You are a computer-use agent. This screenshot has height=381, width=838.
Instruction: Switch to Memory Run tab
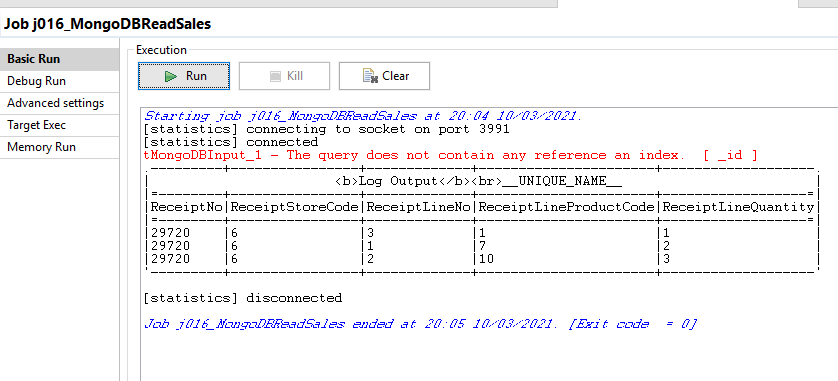coord(59,147)
